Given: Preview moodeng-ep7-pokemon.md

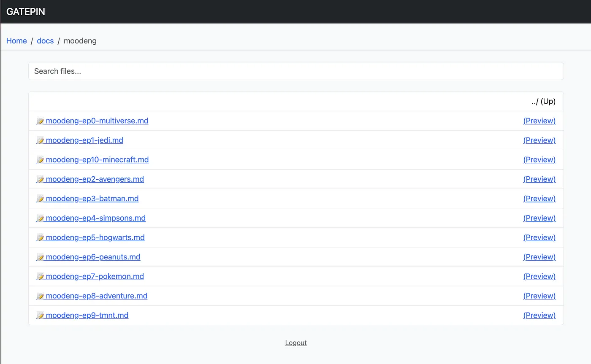Looking at the screenshot, I should click(x=539, y=276).
